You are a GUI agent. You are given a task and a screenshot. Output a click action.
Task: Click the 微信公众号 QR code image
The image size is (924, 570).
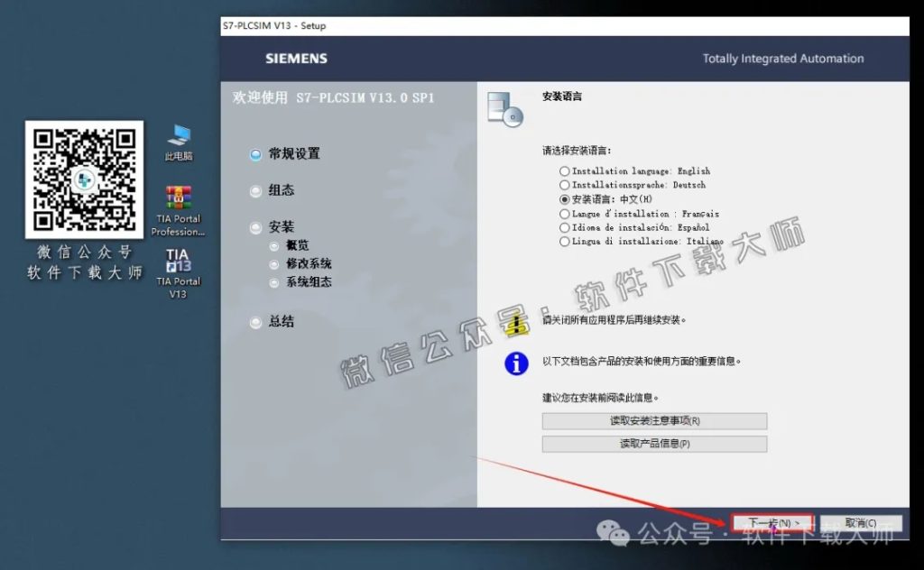85,178
